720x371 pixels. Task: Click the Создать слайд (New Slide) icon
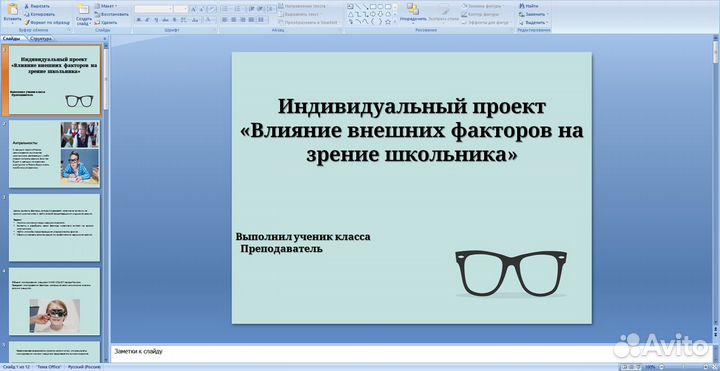[83, 9]
